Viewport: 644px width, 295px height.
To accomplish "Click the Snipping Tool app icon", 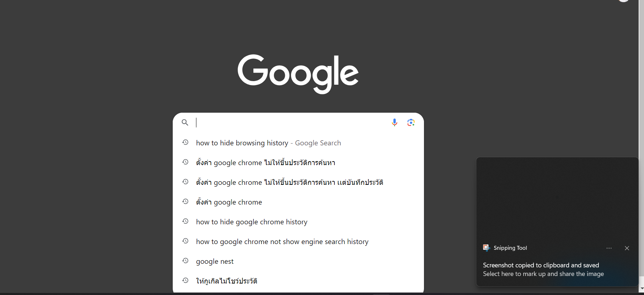I will pos(486,248).
